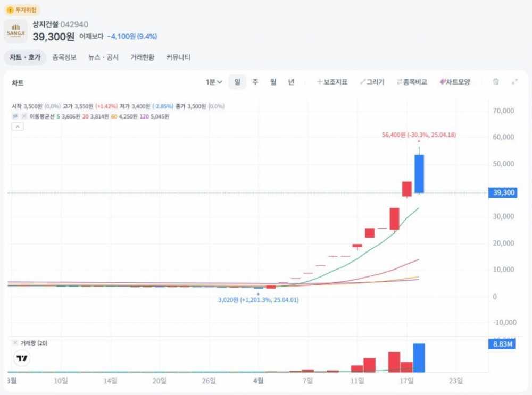532x395 pixels.
Task: Open the 종목정보 tab
Action: 64,57
